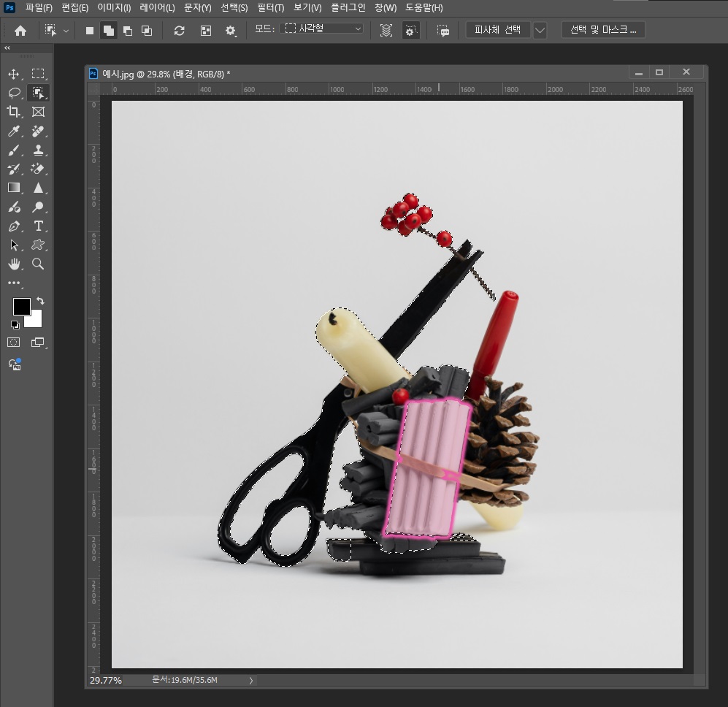The height and width of the screenshot is (707, 728).
Task: Click the white background color swatch
Action: pos(35,320)
